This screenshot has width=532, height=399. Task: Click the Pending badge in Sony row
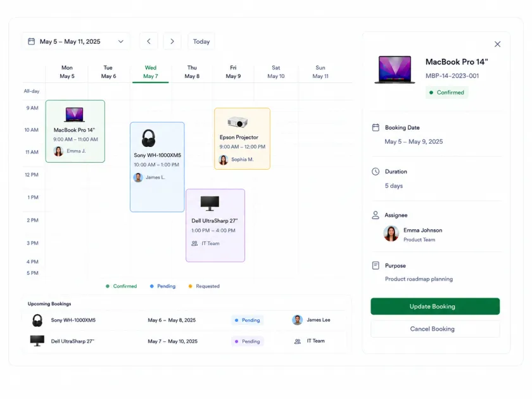coord(248,320)
